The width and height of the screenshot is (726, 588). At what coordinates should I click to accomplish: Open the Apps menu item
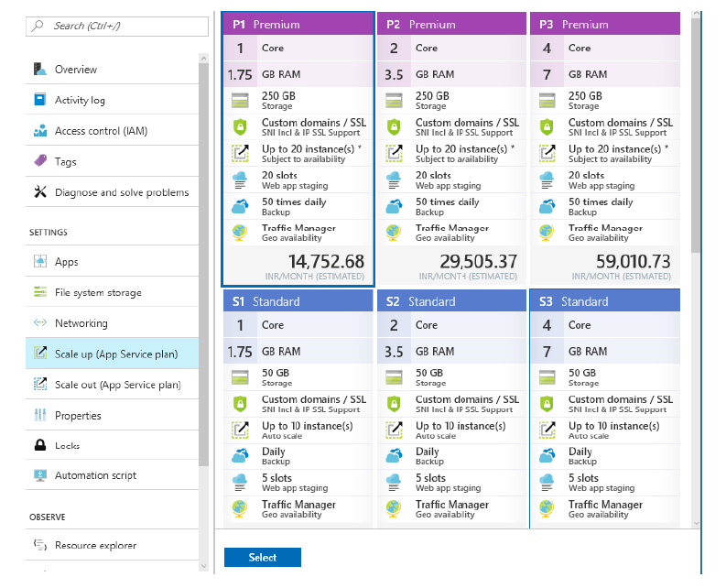[x=67, y=262]
